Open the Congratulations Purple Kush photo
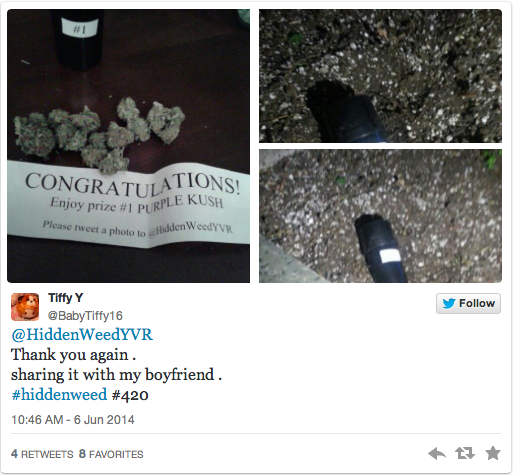Viewport: 513px width, 475px height. pyautogui.click(x=128, y=146)
